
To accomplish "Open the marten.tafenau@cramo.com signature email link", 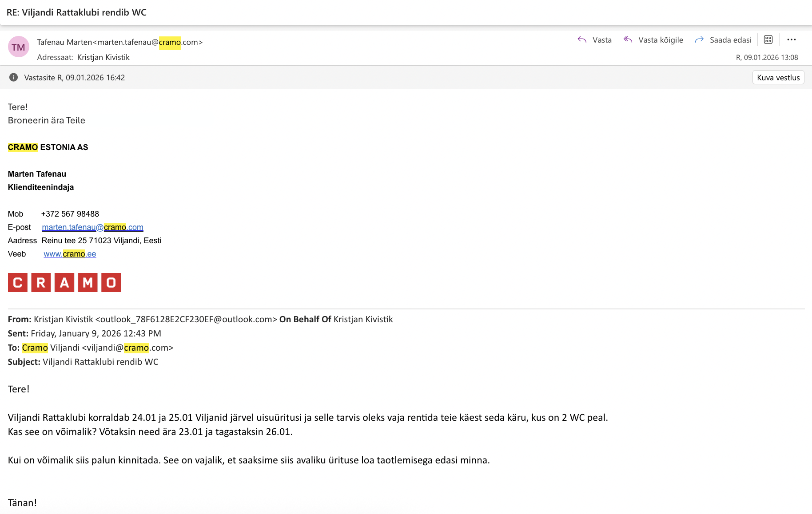I will [92, 227].
